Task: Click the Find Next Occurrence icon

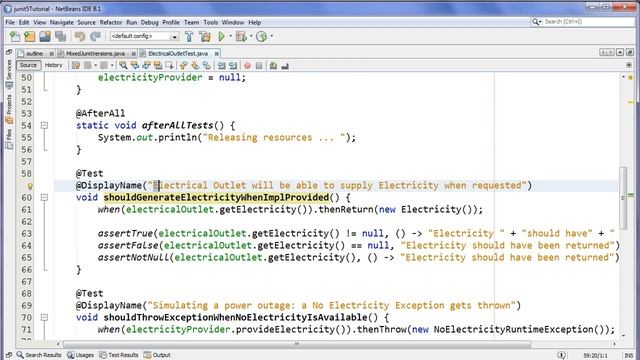Action: [x=146, y=65]
